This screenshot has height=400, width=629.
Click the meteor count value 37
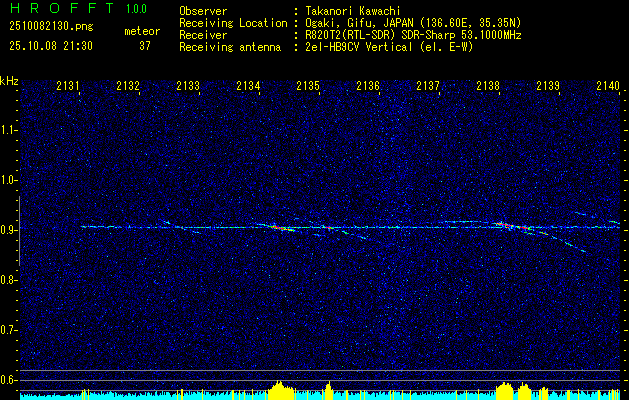coord(144,46)
